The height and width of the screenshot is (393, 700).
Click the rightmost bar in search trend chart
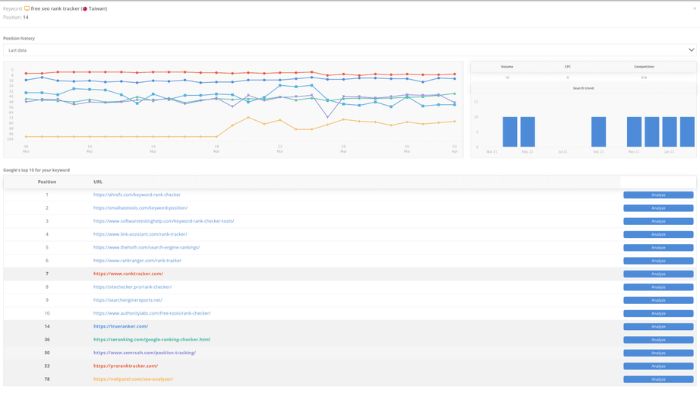687,132
